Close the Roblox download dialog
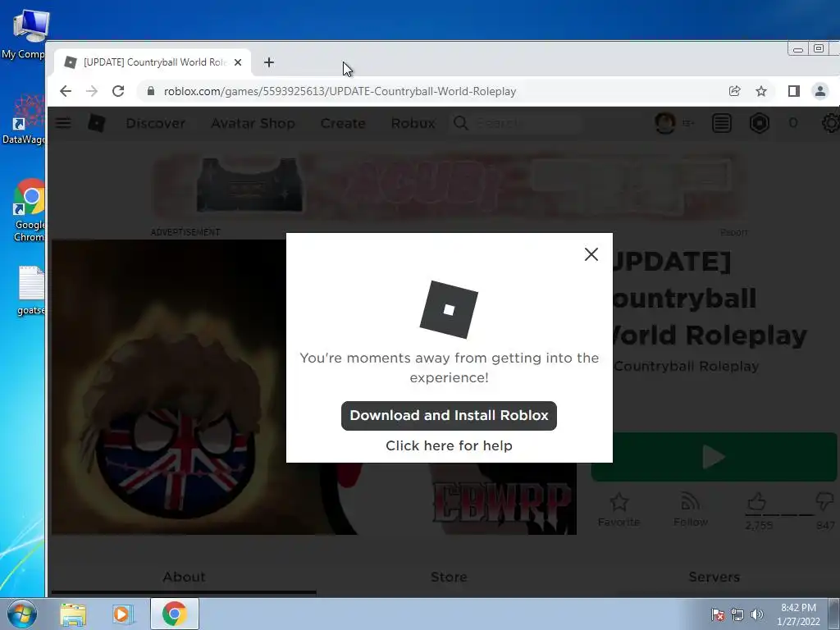840x630 pixels. [591, 254]
